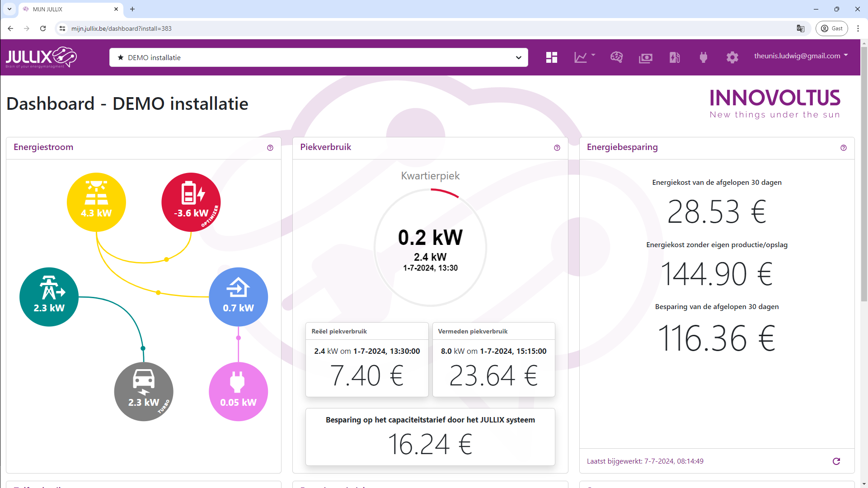Viewport: 868px width, 488px height.
Task: Click the capaciteitstarief besparing 16.24 € card
Action: (x=430, y=437)
